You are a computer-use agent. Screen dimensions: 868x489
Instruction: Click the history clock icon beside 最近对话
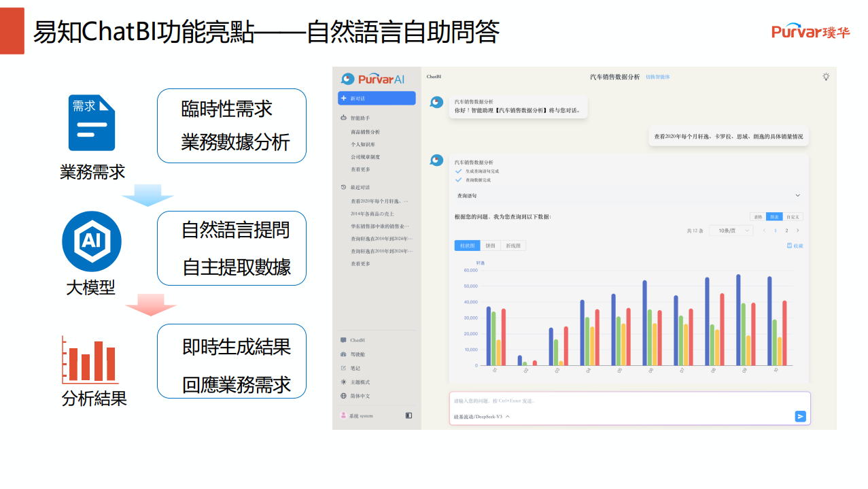pyautogui.click(x=343, y=187)
